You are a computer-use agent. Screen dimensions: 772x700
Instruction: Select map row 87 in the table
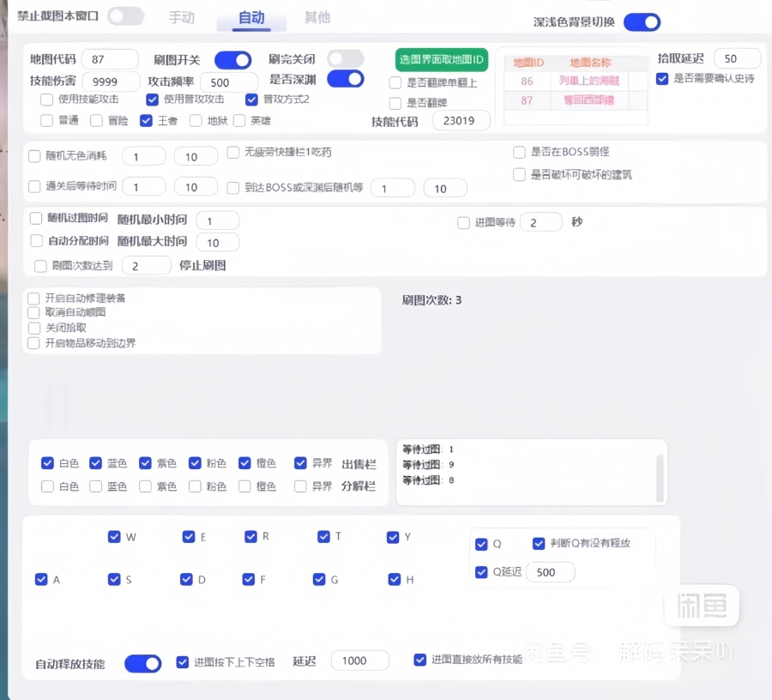click(576, 100)
